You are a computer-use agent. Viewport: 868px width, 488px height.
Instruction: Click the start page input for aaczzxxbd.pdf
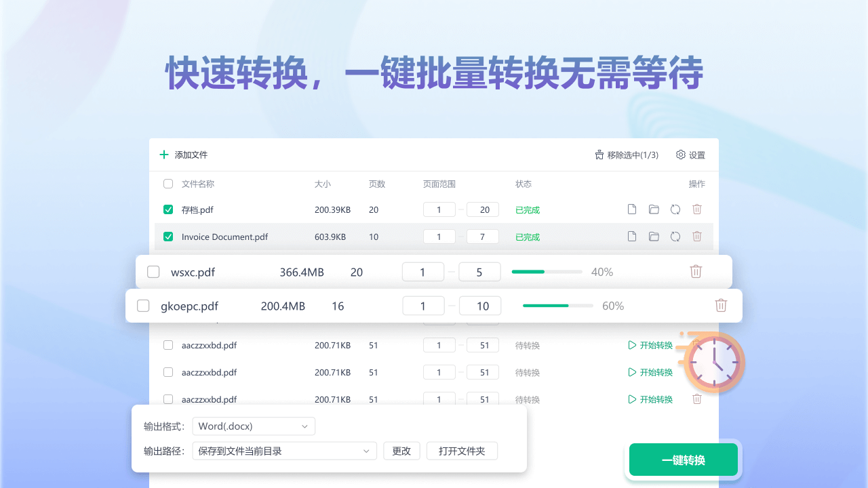pyautogui.click(x=439, y=345)
